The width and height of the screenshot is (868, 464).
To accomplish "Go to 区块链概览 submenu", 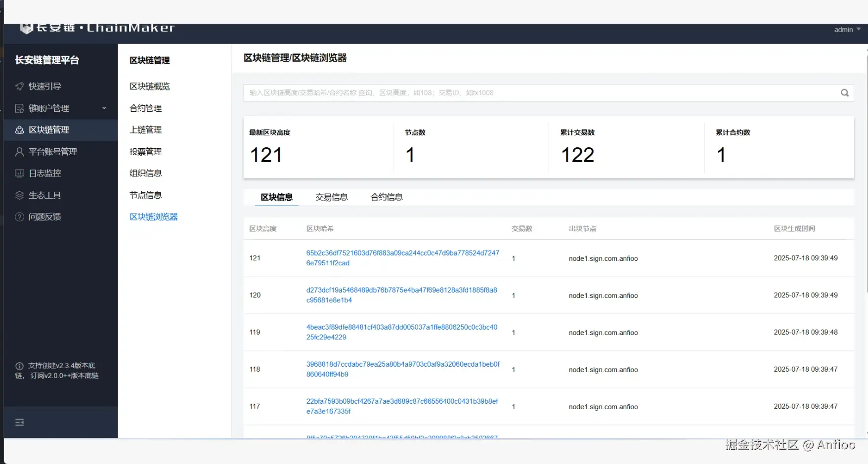I will pyautogui.click(x=149, y=86).
